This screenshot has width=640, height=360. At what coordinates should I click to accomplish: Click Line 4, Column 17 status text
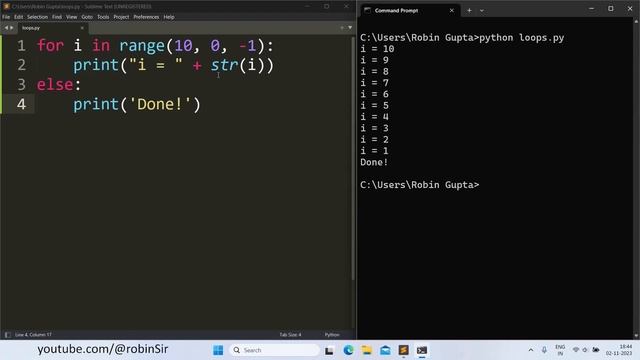33,335
